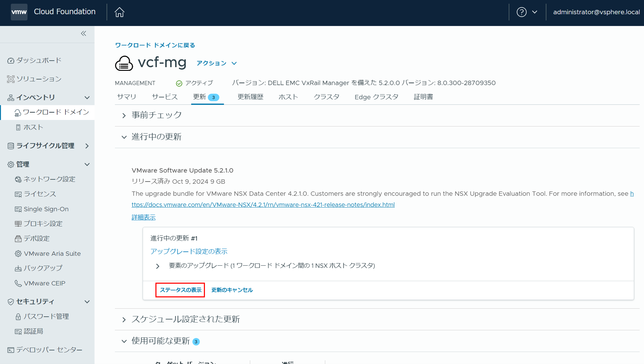Click the セキュリティ shield icon
The height and width of the screenshot is (364, 644).
[10, 302]
